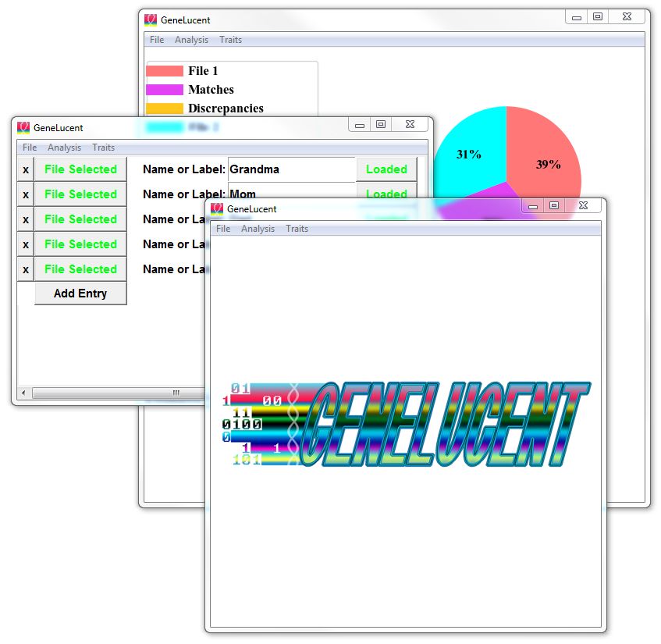Click File Selected button in fifth row
661x644 pixels.
(x=80, y=269)
